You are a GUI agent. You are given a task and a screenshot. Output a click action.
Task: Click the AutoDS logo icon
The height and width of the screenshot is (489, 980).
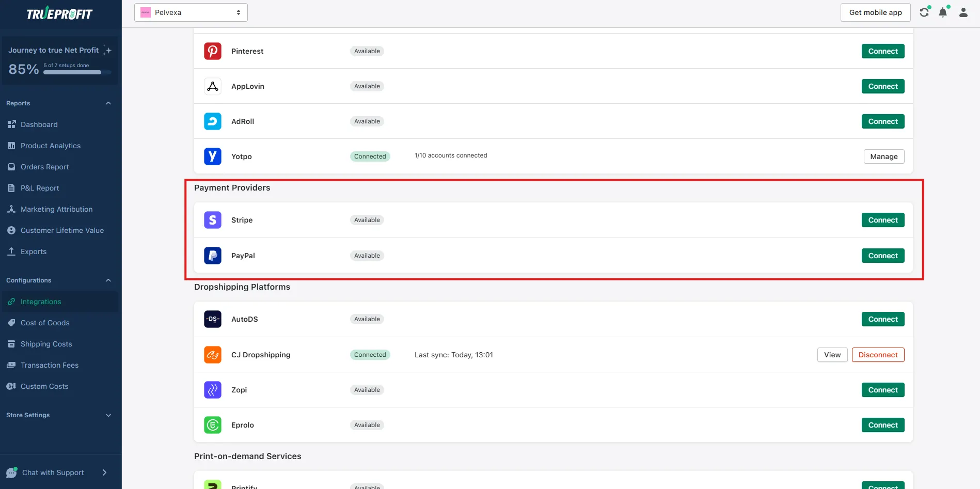[213, 319]
